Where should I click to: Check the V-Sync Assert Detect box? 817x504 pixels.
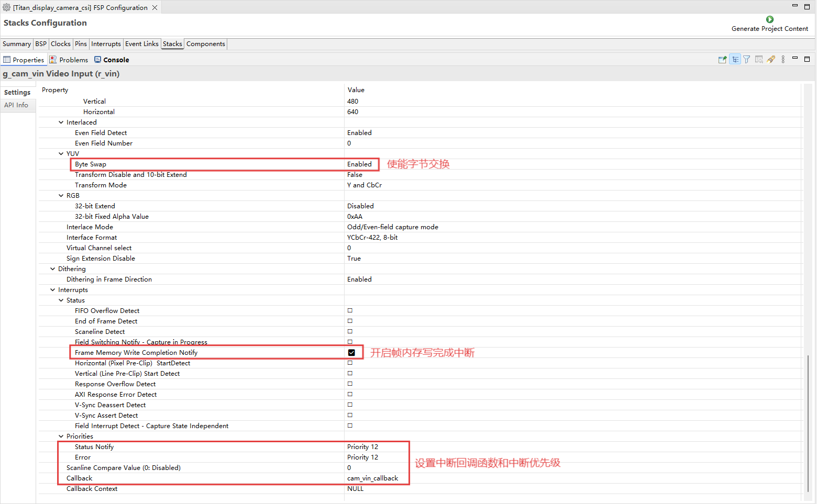350,416
